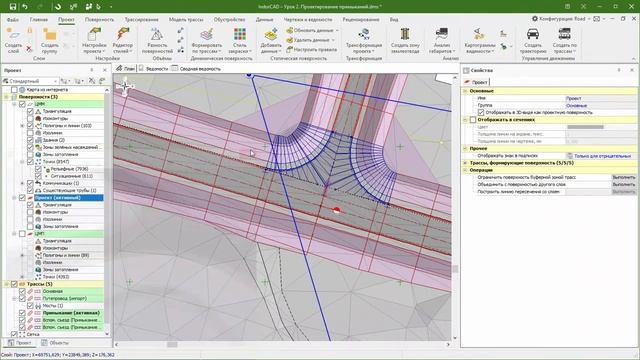Open the Стандартный dropdown in Проект panel
The height and width of the screenshot is (360, 640).
click(30, 81)
